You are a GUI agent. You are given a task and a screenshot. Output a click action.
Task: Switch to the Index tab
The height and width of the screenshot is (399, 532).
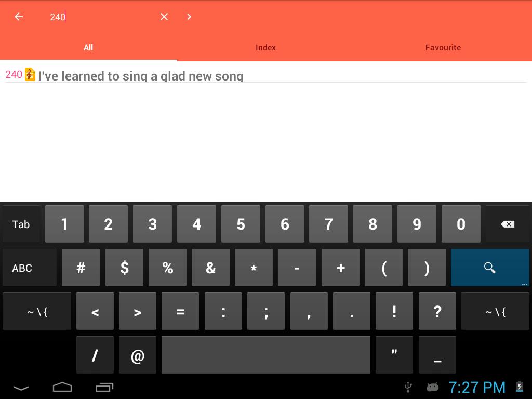[x=265, y=47]
